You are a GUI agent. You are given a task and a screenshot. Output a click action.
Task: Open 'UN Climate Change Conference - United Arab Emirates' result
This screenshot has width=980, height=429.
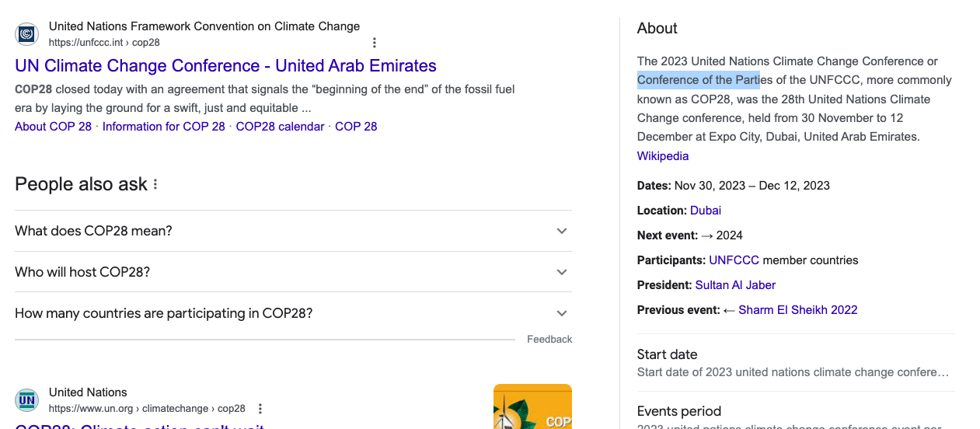225,65
